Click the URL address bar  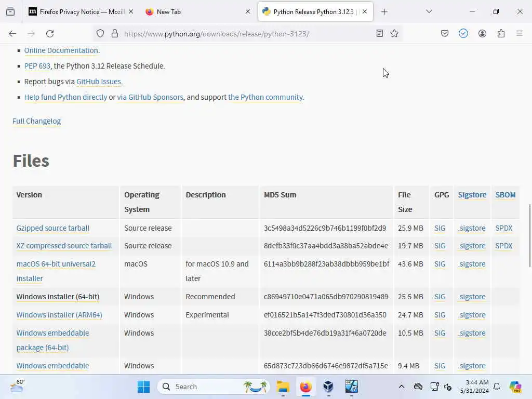coord(248,34)
